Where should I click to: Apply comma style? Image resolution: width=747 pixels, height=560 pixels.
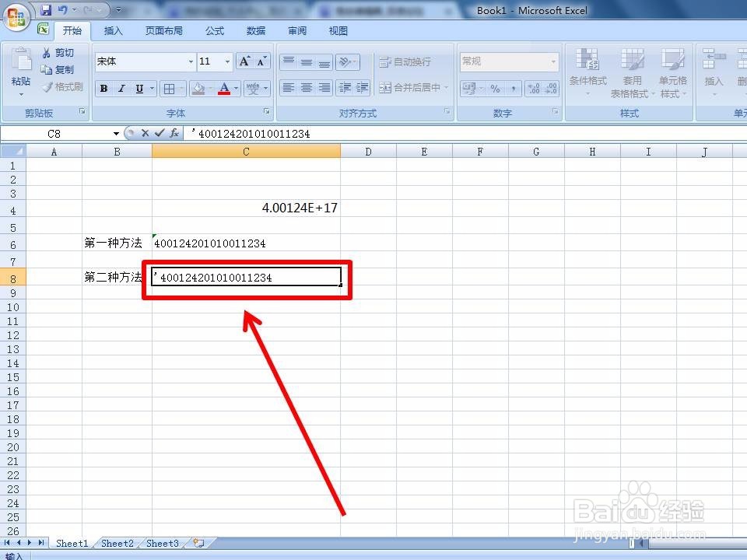coord(513,89)
